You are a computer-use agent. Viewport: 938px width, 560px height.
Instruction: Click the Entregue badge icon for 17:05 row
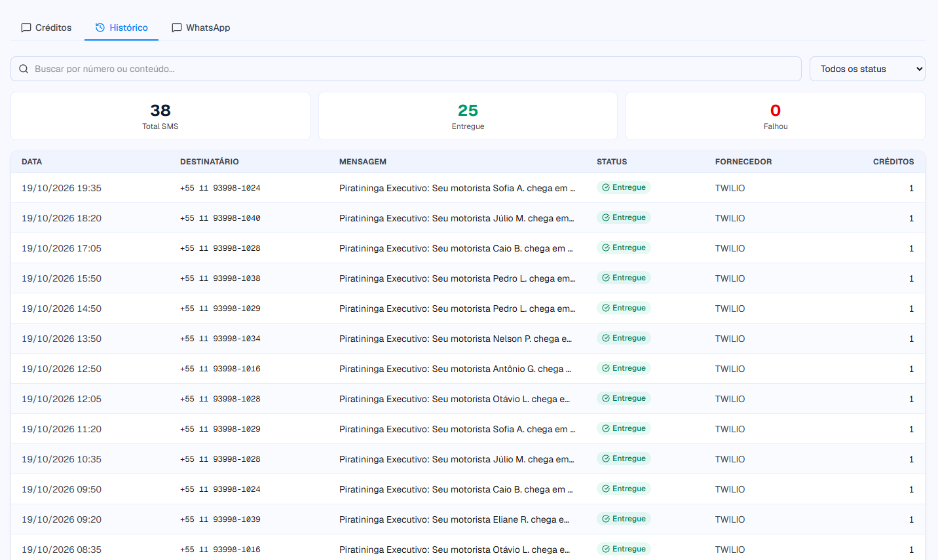tap(606, 248)
